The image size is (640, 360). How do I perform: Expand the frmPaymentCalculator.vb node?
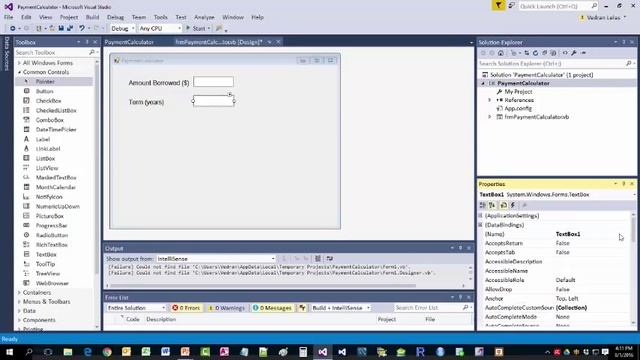tap(489, 117)
